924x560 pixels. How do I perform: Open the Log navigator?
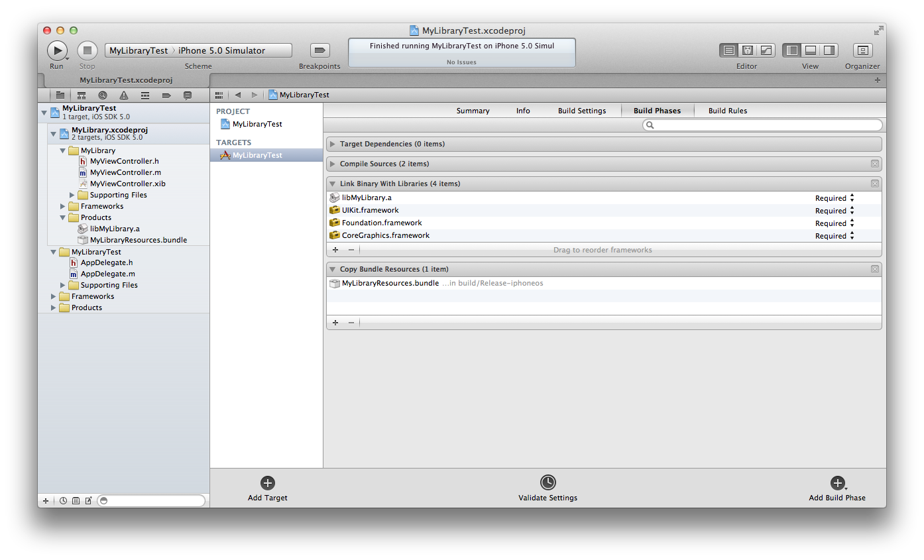188,95
